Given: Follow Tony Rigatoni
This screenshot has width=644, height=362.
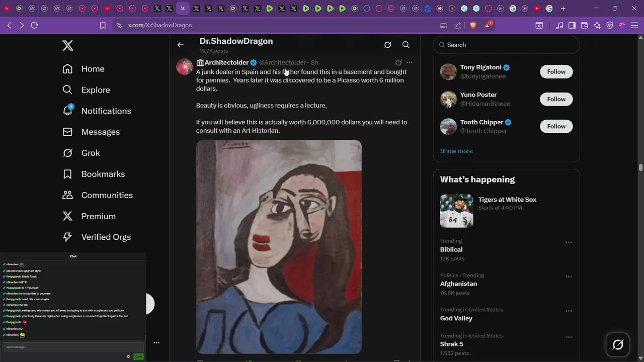Looking at the screenshot, I should point(556,72).
